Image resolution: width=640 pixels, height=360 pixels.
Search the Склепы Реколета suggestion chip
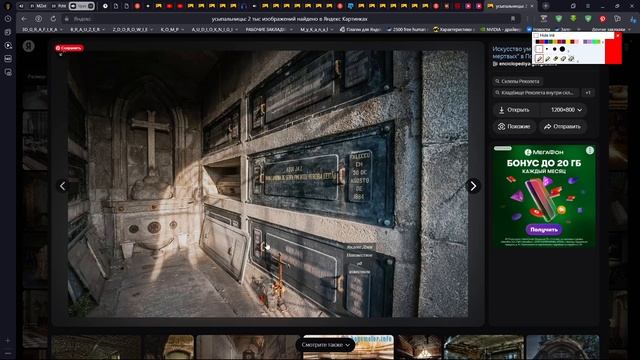(x=517, y=81)
